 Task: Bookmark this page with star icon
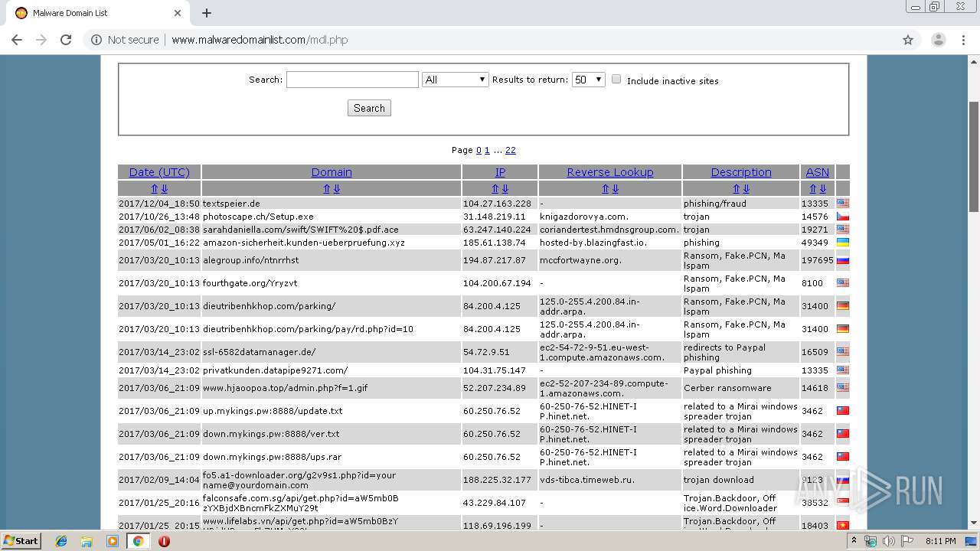908,40
